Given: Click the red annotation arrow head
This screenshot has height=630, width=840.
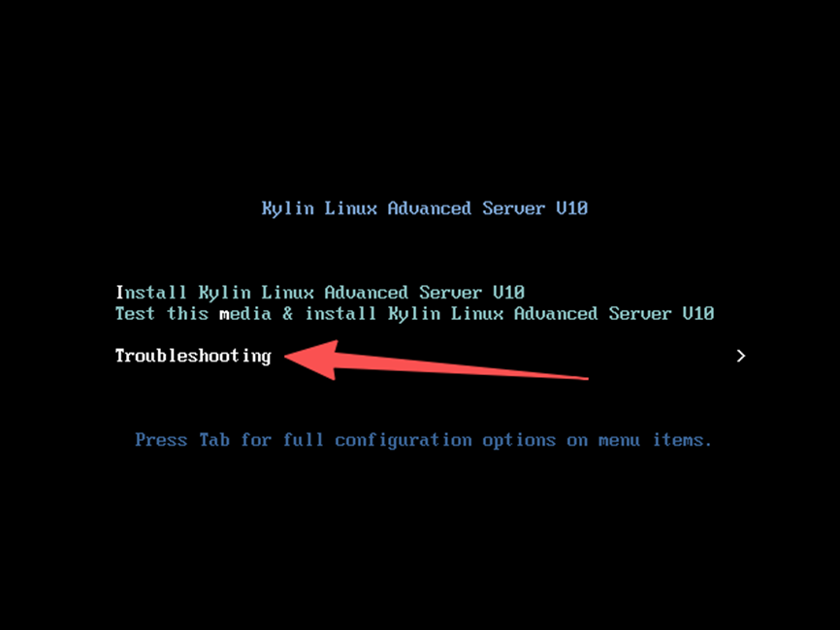Looking at the screenshot, I should click(x=313, y=359).
